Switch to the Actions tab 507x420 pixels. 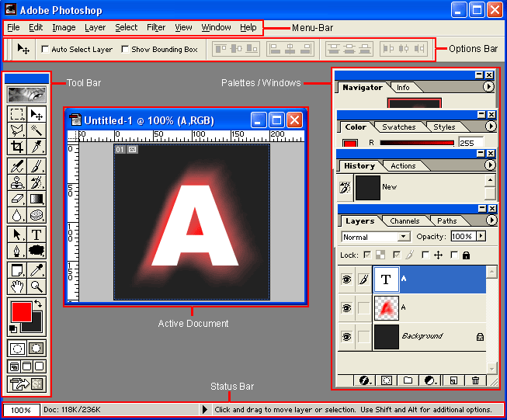[403, 166]
